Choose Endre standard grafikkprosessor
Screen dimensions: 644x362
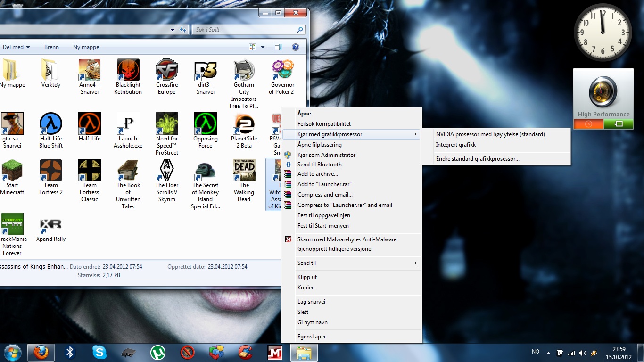click(495, 159)
